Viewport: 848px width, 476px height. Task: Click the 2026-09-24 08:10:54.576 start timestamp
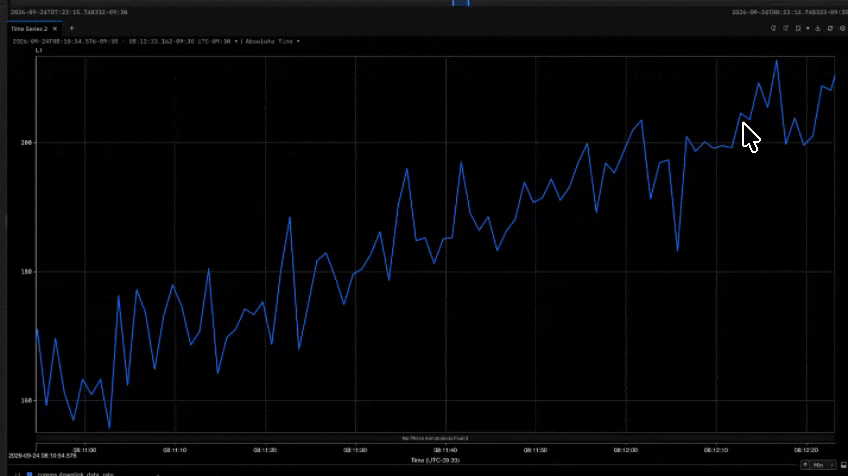(42, 456)
